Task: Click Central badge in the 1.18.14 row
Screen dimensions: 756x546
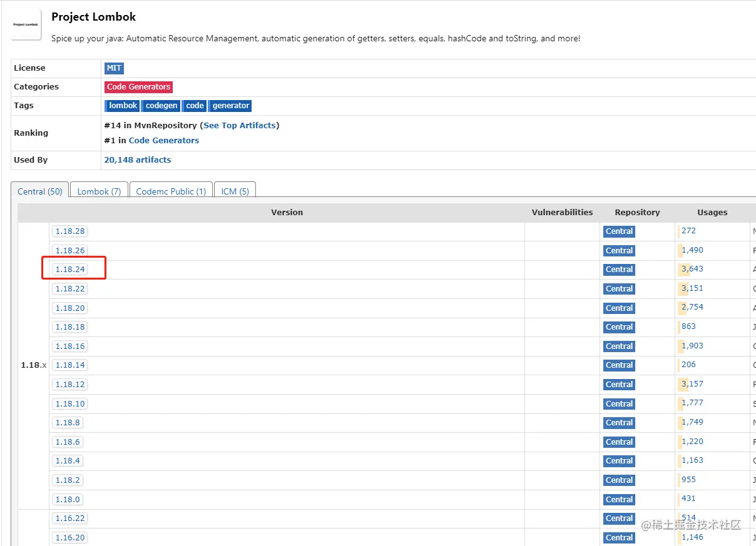Action: point(620,365)
